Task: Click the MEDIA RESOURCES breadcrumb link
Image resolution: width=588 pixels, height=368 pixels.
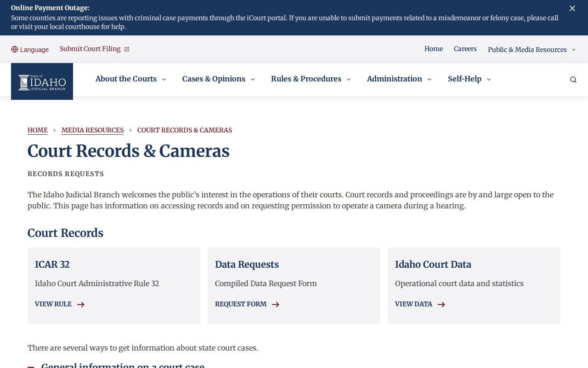Action: coord(93,130)
